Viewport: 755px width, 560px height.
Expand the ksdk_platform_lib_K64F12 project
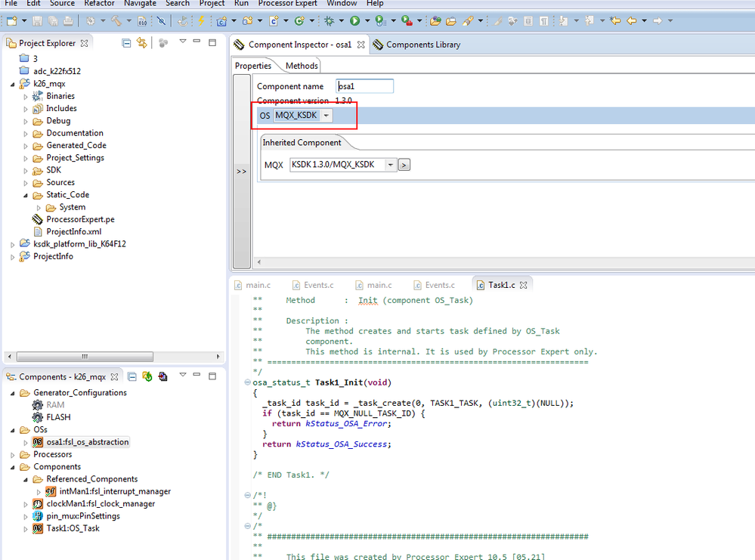tap(13, 245)
